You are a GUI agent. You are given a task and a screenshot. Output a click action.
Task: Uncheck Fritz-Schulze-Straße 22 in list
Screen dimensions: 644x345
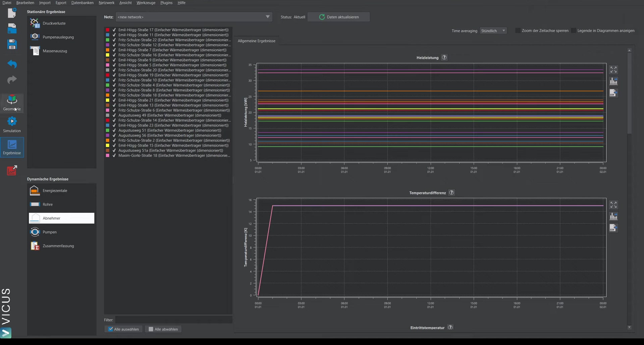coord(114,40)
